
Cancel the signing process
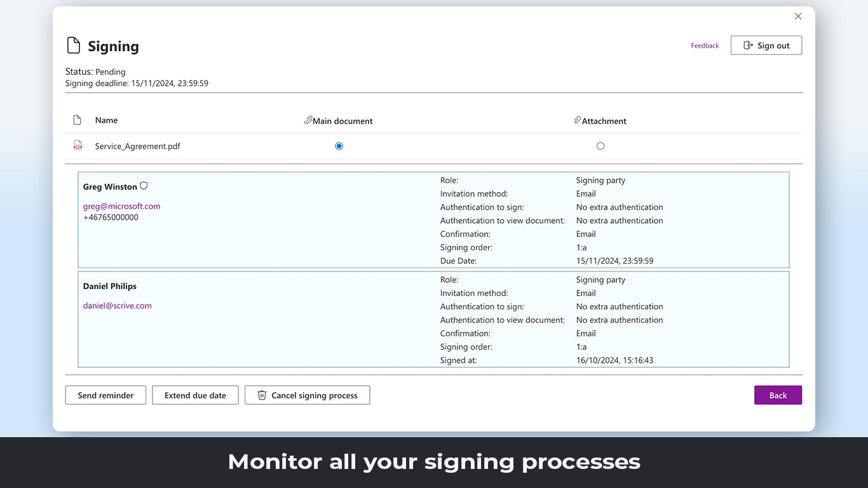pyautogui.click(x=308, y=395)
